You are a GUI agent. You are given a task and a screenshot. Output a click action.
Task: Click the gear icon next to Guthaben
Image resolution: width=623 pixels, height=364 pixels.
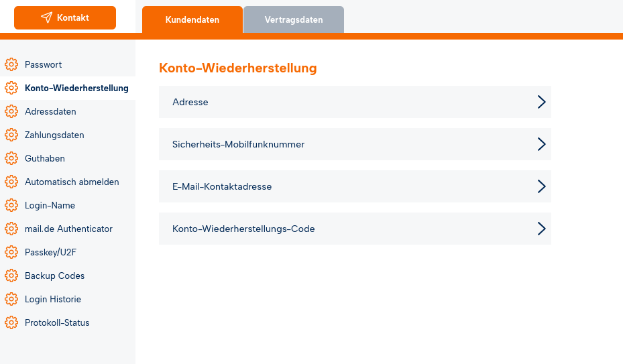coord(11,158)
